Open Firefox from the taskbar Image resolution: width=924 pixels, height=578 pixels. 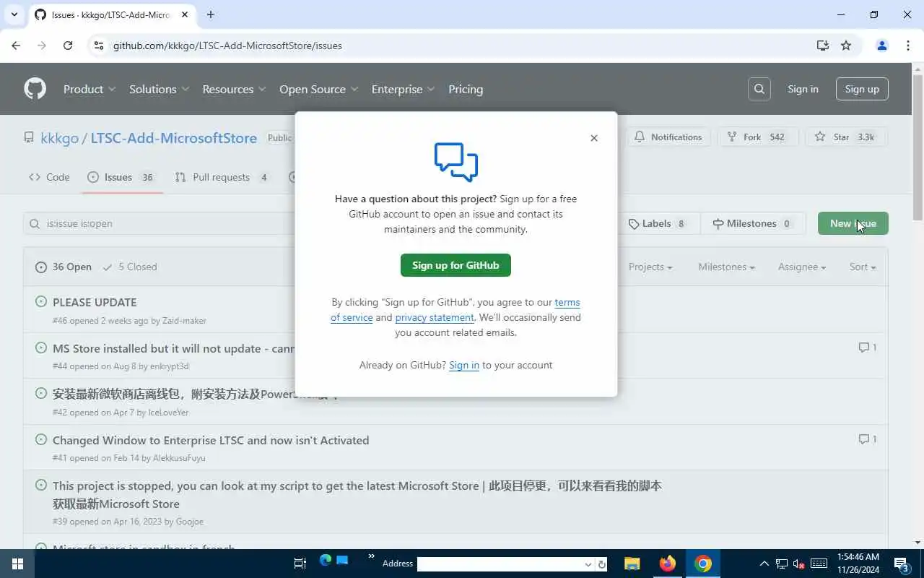coord(668,564)
